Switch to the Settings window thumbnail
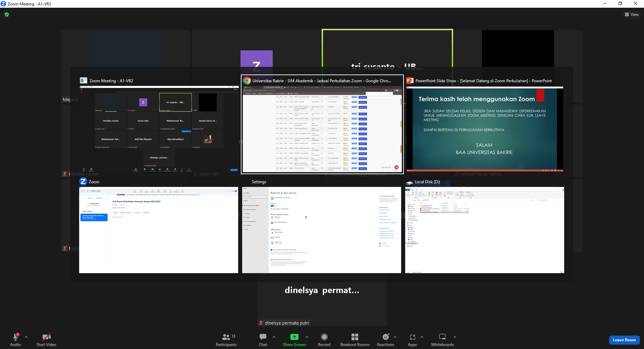This screenshot has width=644, height=349. point(322,230)
